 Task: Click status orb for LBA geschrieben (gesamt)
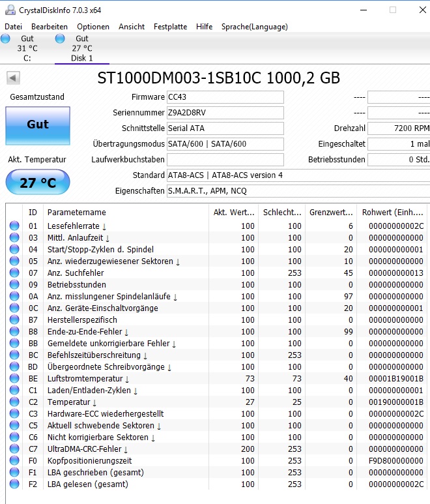(14, 472)
